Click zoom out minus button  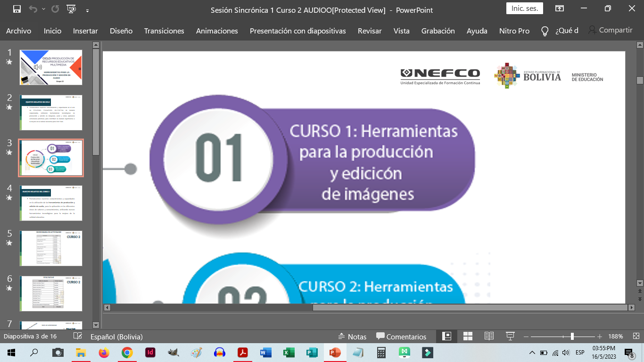(527, 337)
